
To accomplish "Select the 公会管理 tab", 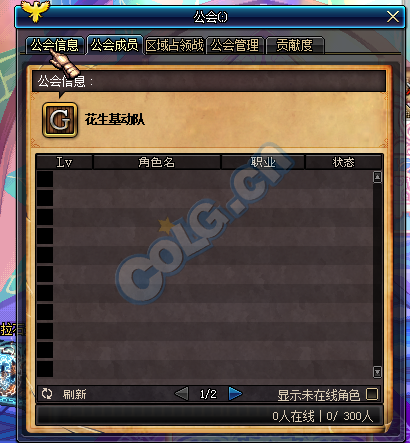I will [x=235, y=45].
